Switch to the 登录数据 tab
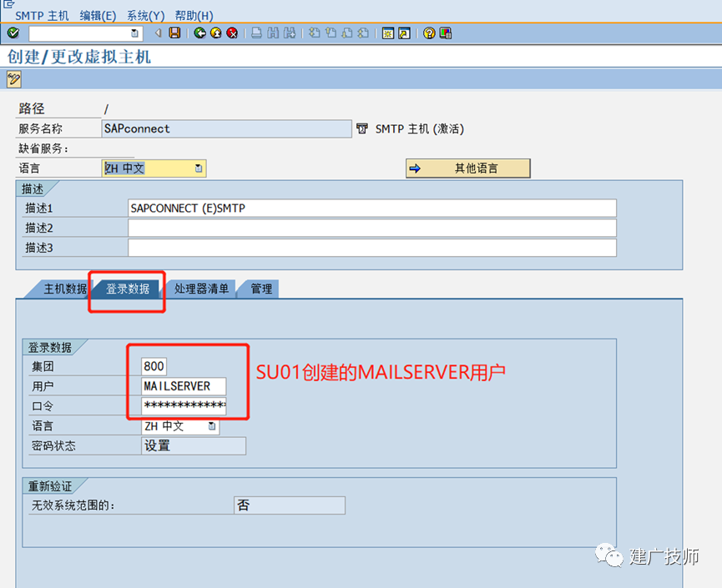The image size is (722, 588). coord(128,289)
